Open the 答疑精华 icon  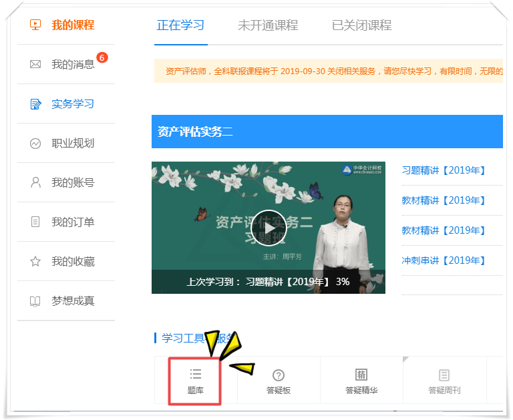(x=361, y=375)
